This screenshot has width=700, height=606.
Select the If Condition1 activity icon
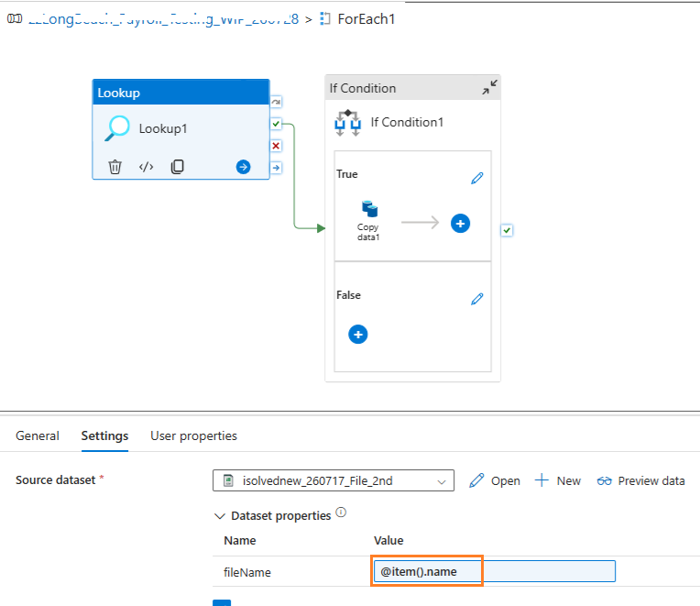(348, 123)
